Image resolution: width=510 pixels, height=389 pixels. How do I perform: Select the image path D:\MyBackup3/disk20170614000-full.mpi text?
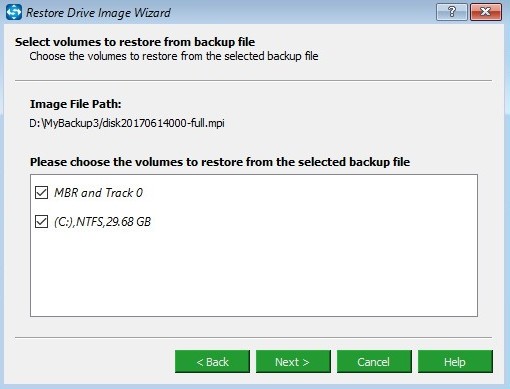(127, 123)
